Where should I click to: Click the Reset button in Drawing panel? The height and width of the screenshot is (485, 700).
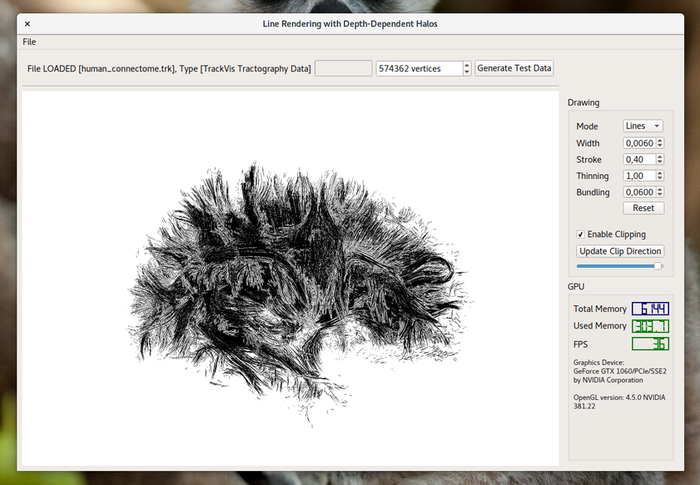(643, 208)
